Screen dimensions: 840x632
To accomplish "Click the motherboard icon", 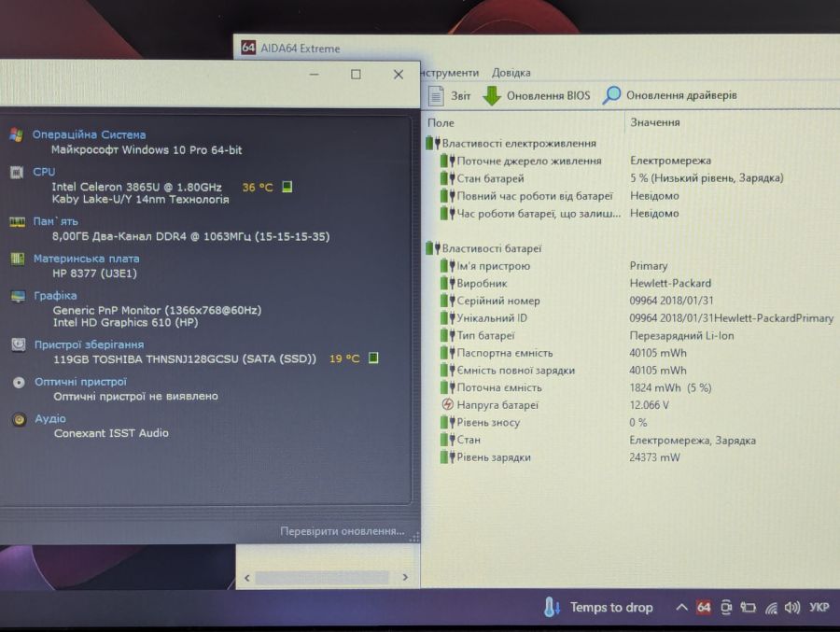I will [x=18, y=259].
